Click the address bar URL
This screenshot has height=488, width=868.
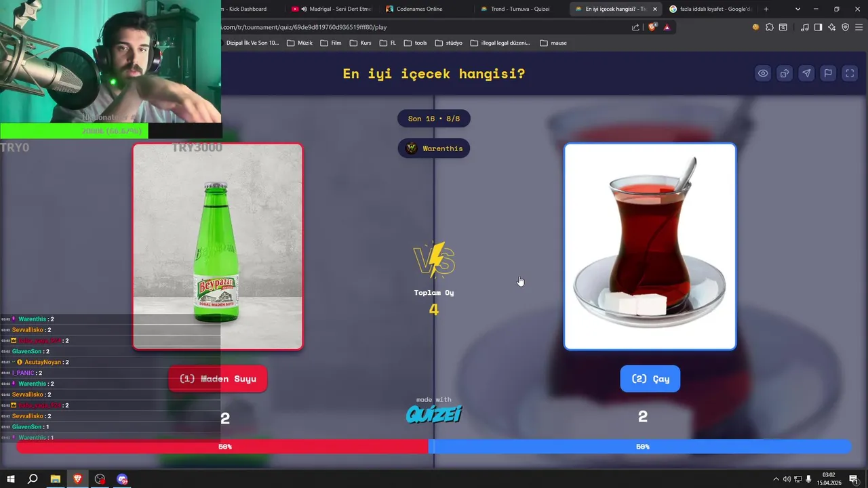pyautogui.click(x=304, y=27)
